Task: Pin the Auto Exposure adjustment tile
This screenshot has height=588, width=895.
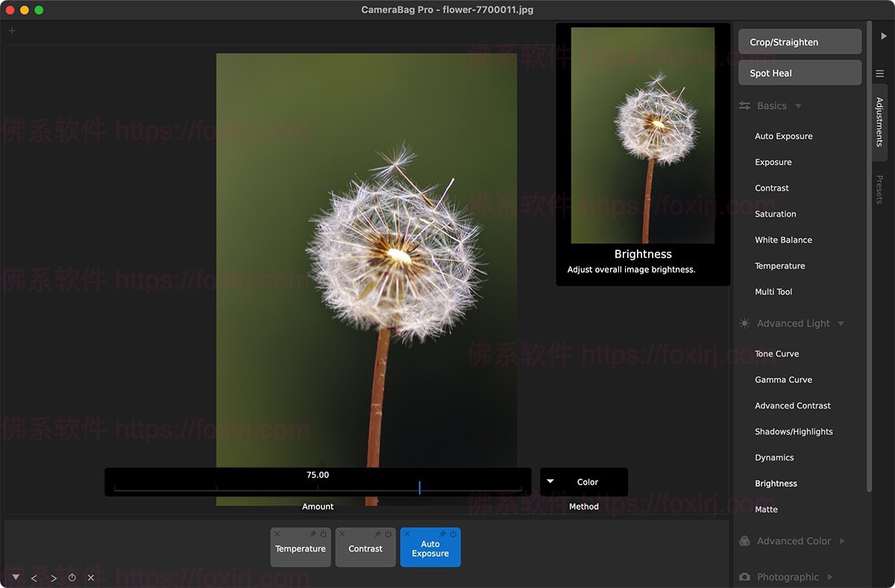Action: (x=443, y=534)
